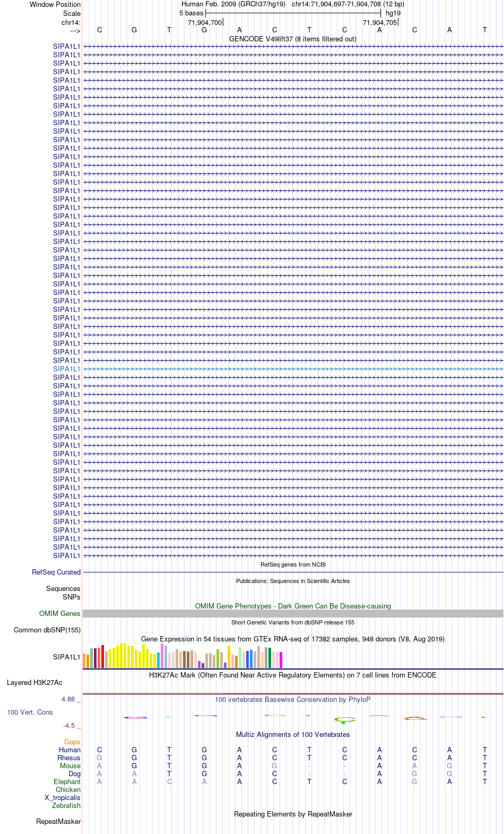Click the ---> sequence direction label

pos(75,31)
